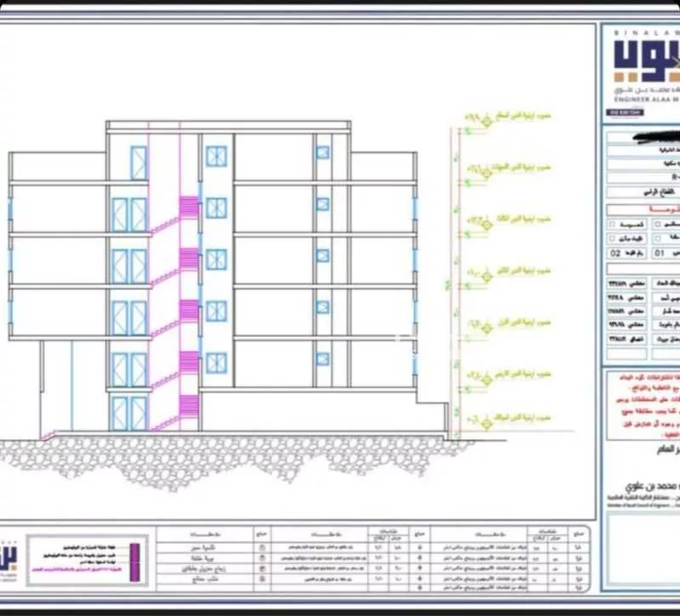Select the ground-floor blue door beside the staircase

tap(129, 413)
